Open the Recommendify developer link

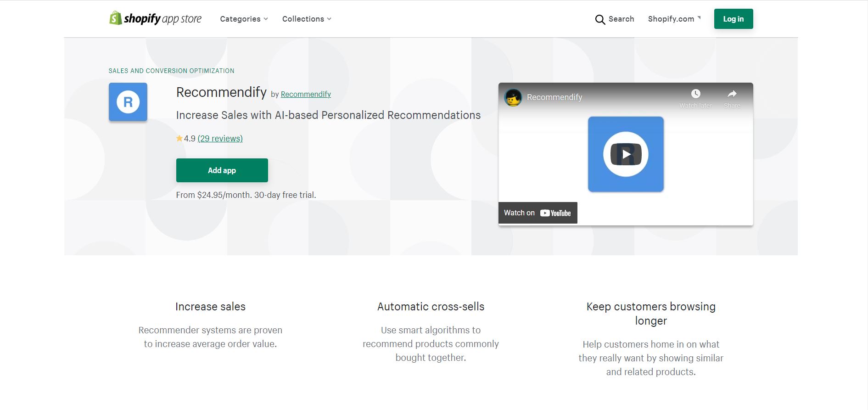(306, 94)
